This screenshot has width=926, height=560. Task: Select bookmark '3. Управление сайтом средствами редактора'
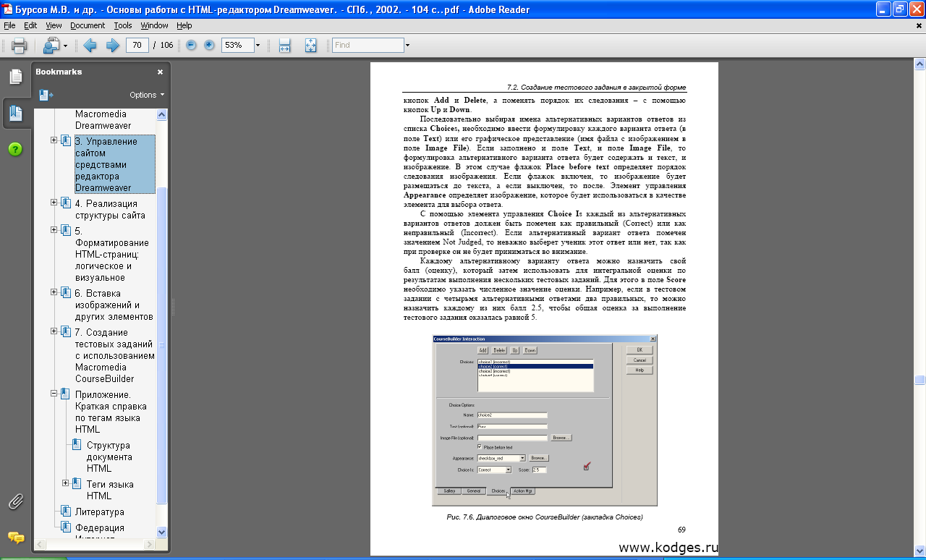tap(114, 164)
